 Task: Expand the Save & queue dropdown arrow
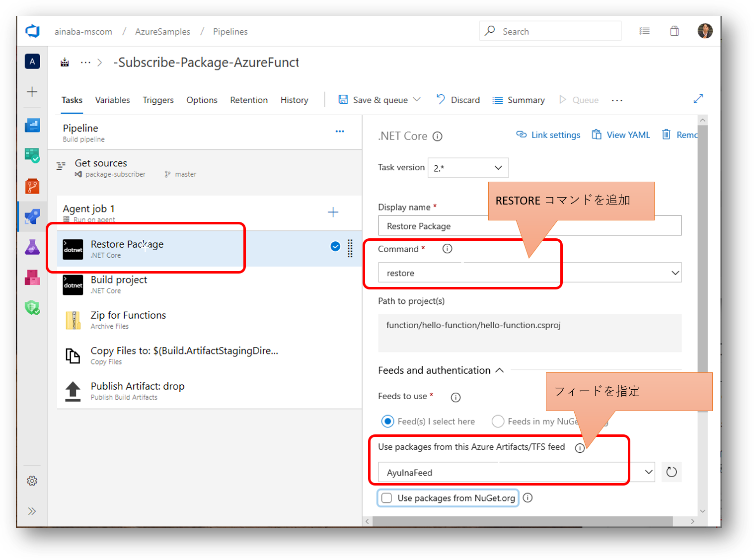coord(417,100)
